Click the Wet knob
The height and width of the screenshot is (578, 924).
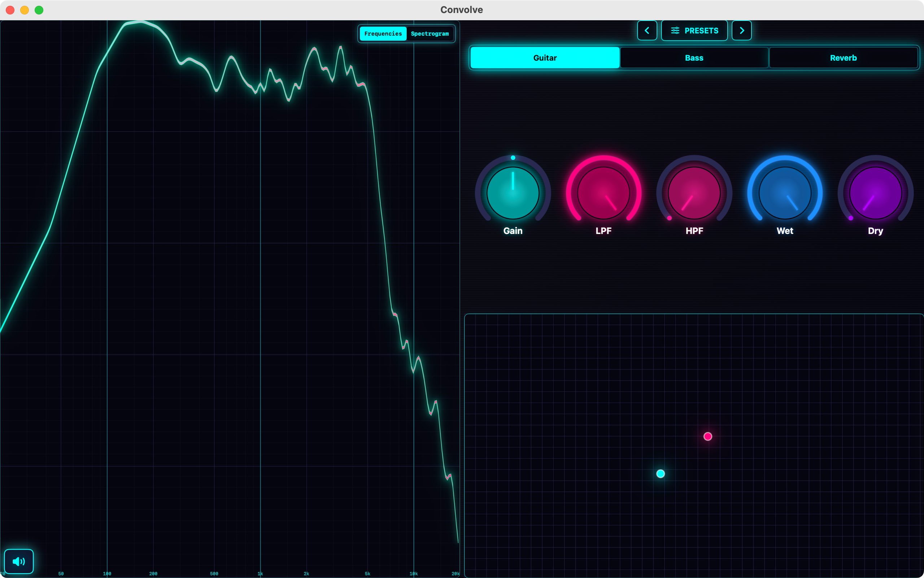click(x=785, y=193)
